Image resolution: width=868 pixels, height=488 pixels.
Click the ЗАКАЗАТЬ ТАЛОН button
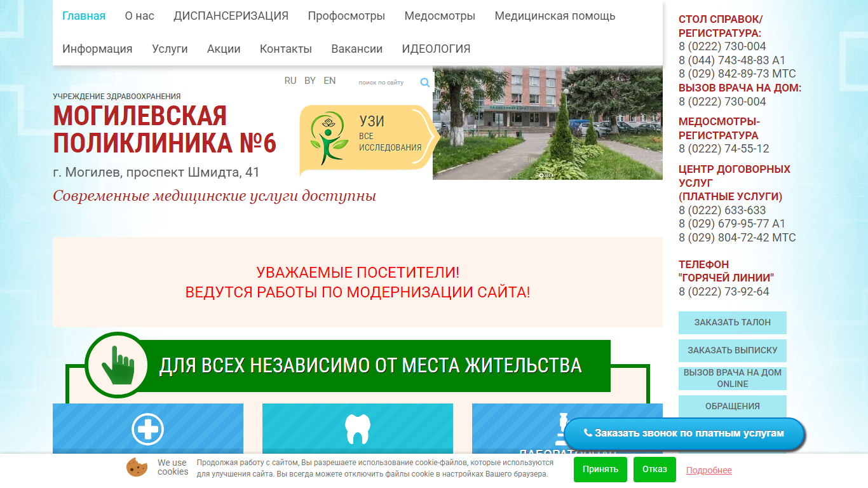733,323
